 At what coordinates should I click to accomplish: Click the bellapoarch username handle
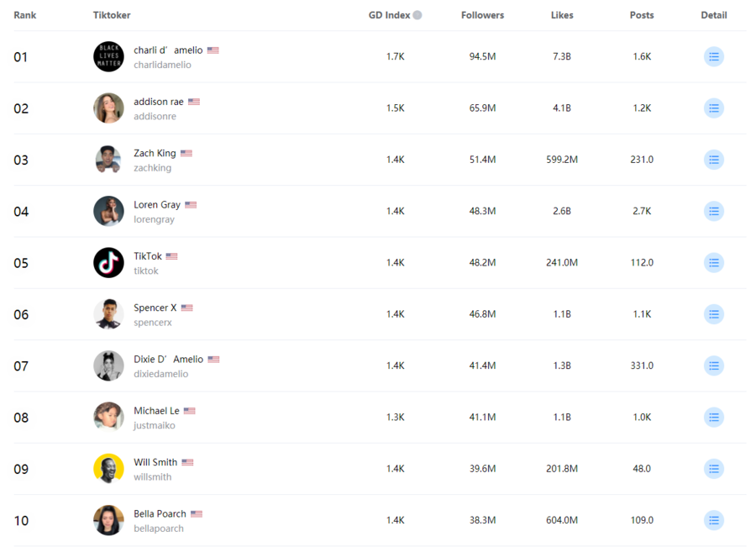tap(159, 529)
